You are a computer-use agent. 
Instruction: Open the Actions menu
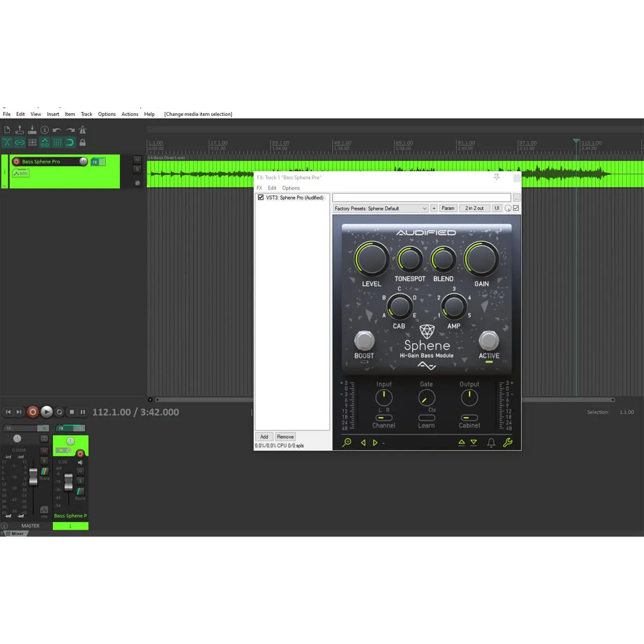(x=130, y=114)
